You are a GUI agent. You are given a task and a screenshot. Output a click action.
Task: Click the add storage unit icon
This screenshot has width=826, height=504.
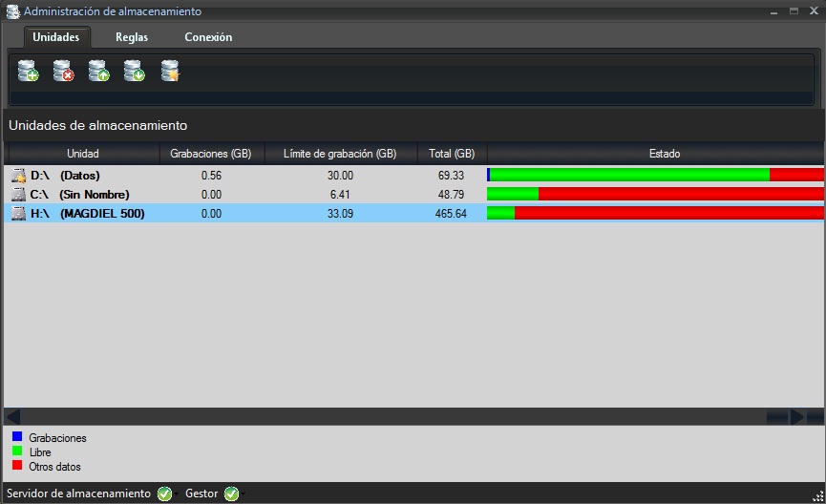(28, 71)
